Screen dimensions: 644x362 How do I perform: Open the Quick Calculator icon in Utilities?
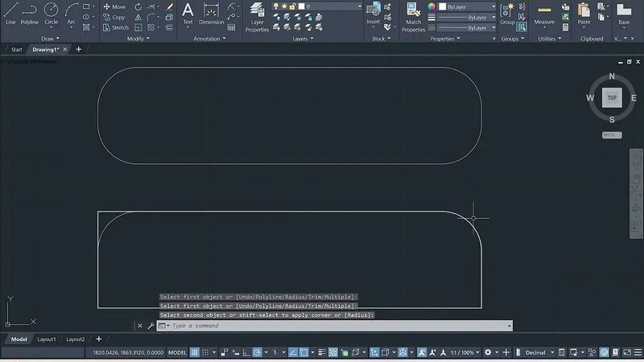[x=566, y=27]
